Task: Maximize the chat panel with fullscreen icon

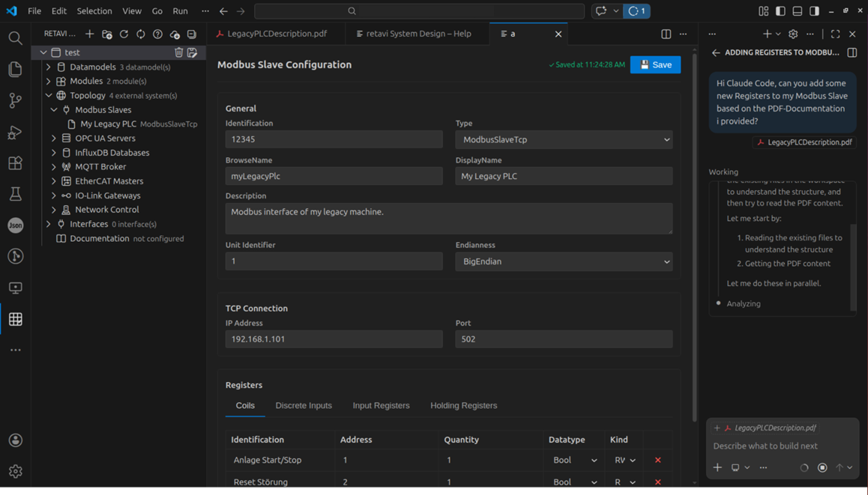Action: tap(835, 34)
